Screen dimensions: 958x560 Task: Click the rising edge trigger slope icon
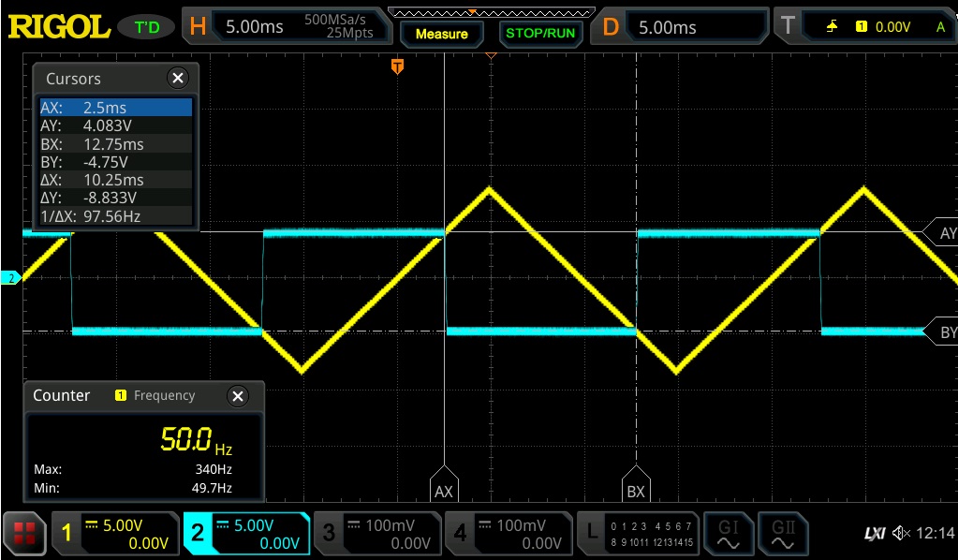(x=832, y=26)
